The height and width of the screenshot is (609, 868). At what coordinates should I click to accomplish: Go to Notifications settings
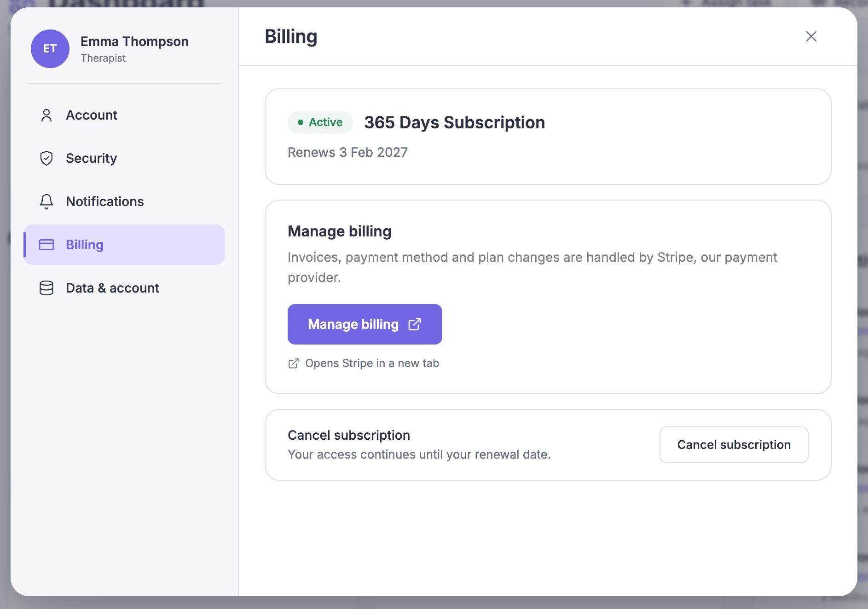124,201
